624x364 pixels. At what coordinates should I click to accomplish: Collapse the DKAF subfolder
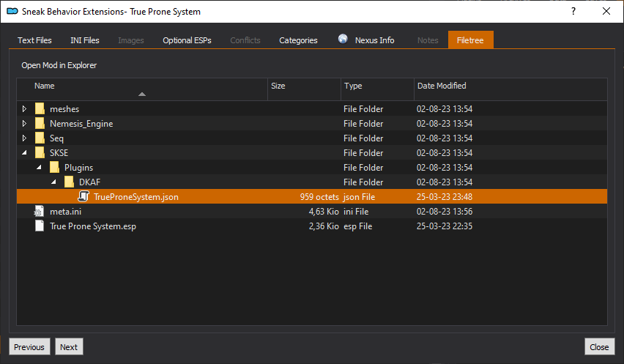point(53,182)
